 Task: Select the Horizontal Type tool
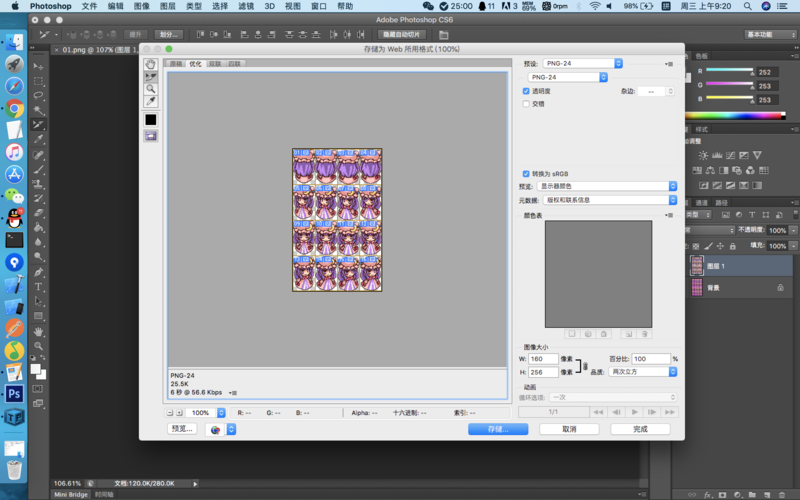click(x=38, y=287)
